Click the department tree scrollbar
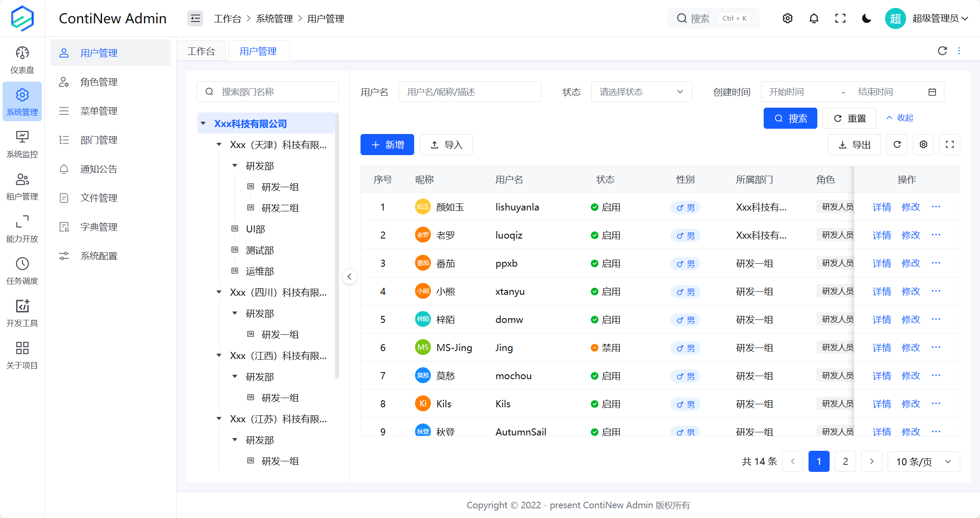Image resolution: width=980 pixels, height=518 pixels. [337, 246]
